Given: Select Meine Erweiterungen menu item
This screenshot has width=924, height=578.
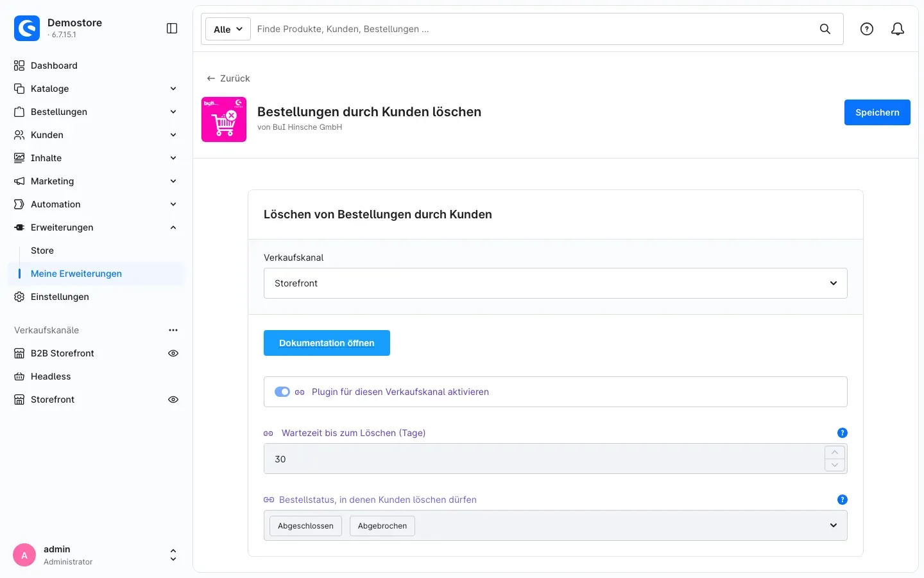Looking at the screenshot, I should tap(96, 274).
